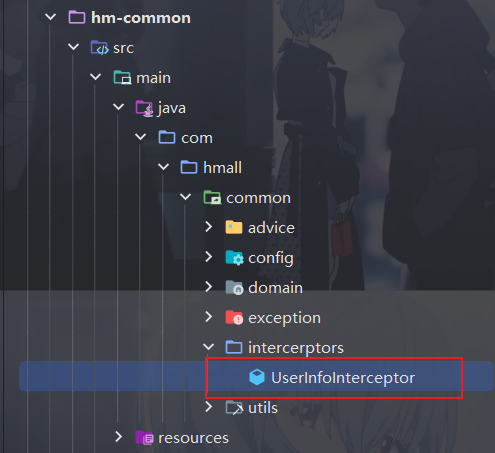
Task: Click the domain package folder icon
Action: 234,288
